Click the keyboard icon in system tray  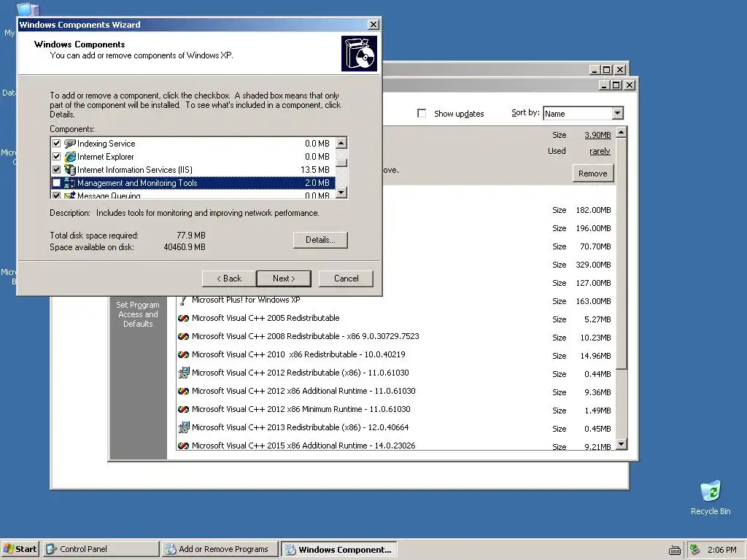675,550
